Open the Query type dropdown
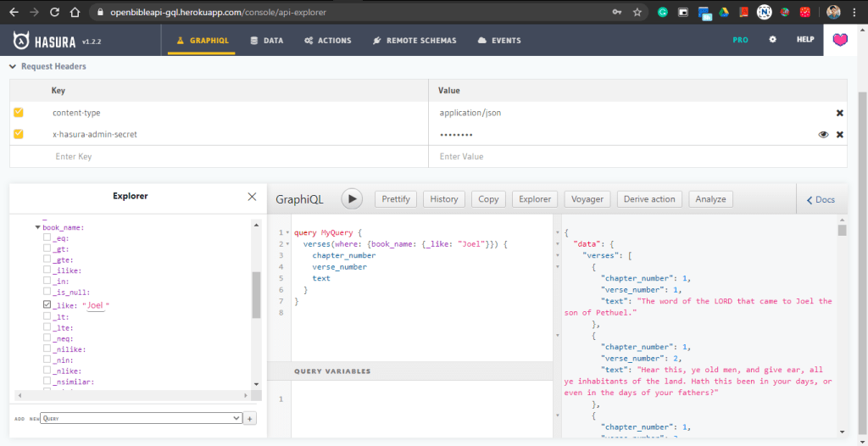The height and width of the screenshot is (446, 868). coord(142,419)
